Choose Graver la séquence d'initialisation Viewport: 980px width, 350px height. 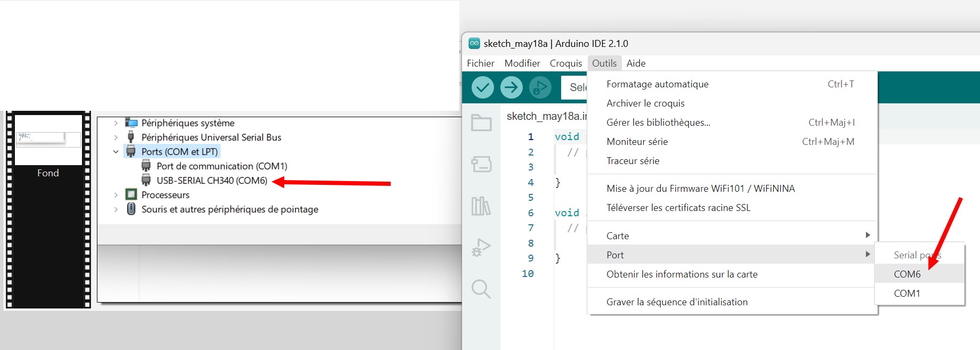pyautogui.click(x=731, y=302)
